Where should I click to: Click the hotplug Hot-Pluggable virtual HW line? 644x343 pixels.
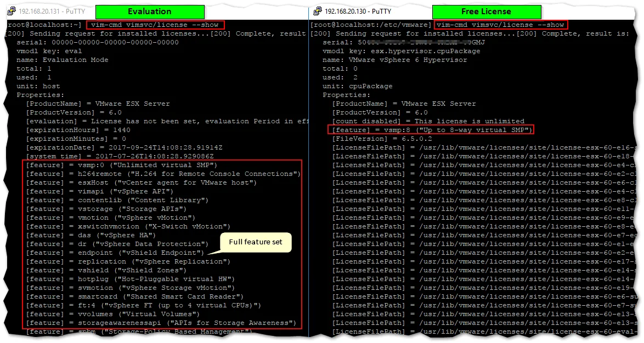[130, 279]
